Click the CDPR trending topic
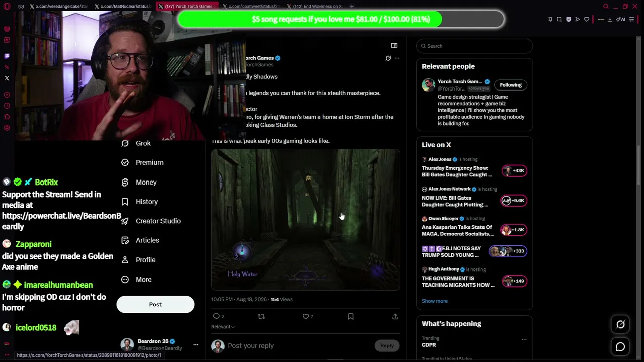Screen dimensions: 644x362 [429, 345]
